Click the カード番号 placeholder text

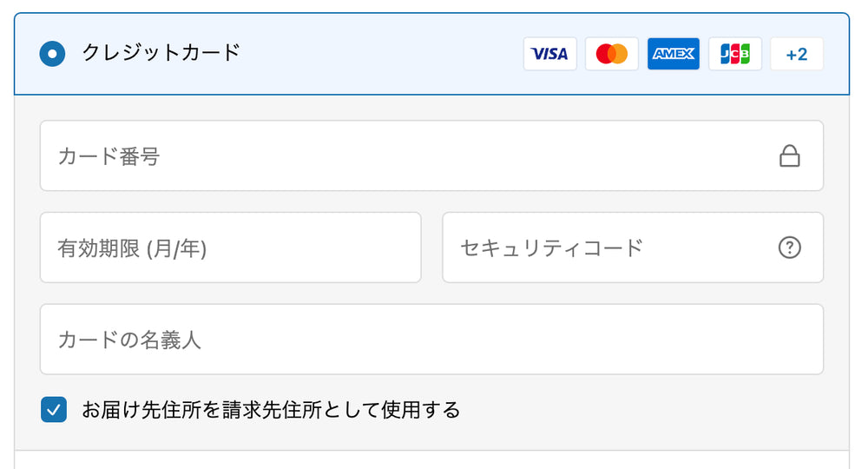(108, 156)
